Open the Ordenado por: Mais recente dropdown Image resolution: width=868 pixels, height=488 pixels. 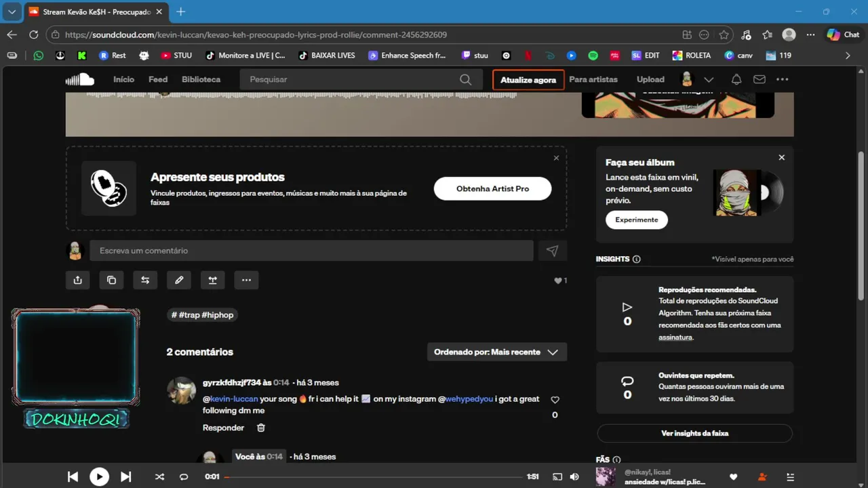coord(497,352)
